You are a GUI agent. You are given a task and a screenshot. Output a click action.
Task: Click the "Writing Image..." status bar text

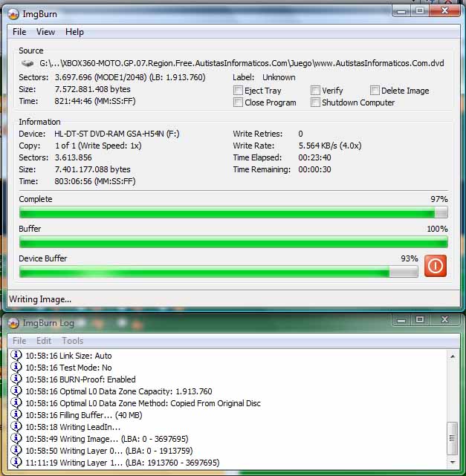click(40, 299)
